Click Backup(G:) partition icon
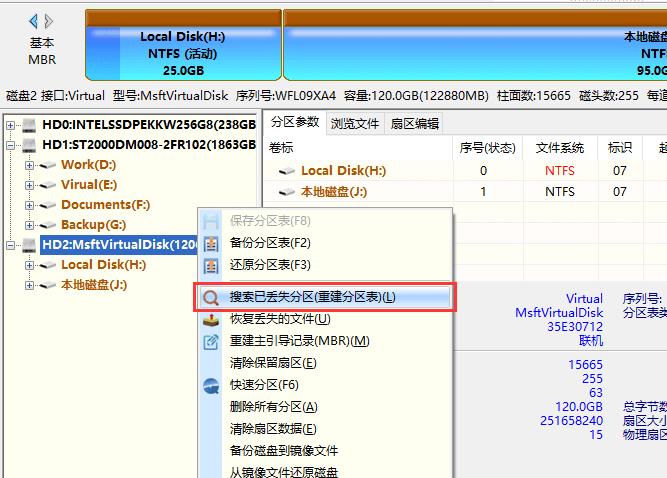The width and height of the screenshot is (667, 478). tap(47, 225)
